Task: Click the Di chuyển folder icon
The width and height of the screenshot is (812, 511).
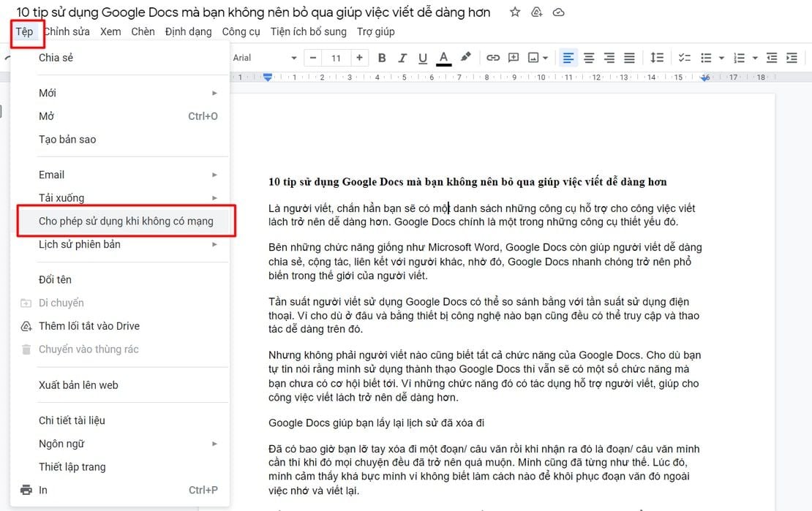Action: 26,303
